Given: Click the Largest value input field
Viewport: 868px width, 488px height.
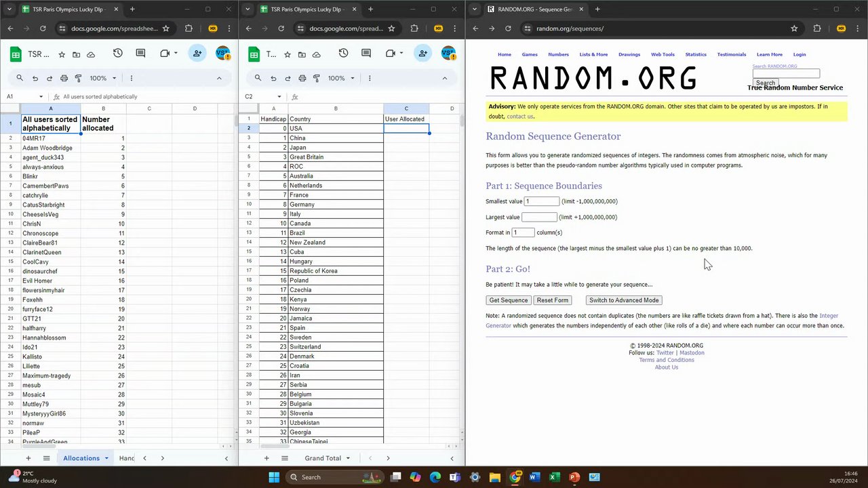Looking at the screenshot, I should [x=539, y=217].
